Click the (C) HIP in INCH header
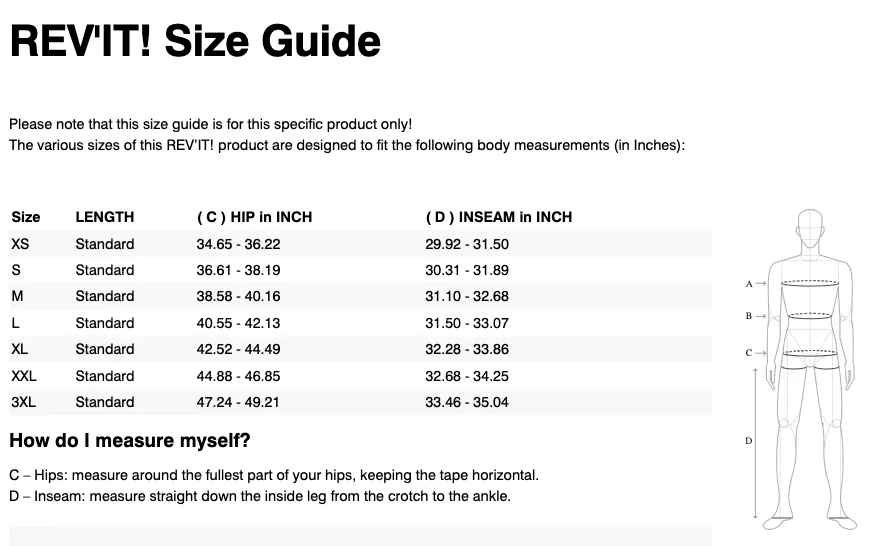 tap(254, 217)
